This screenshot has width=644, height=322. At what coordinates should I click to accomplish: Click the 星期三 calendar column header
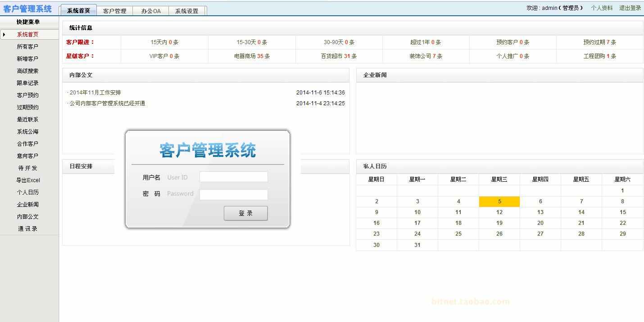pos(499,179)
